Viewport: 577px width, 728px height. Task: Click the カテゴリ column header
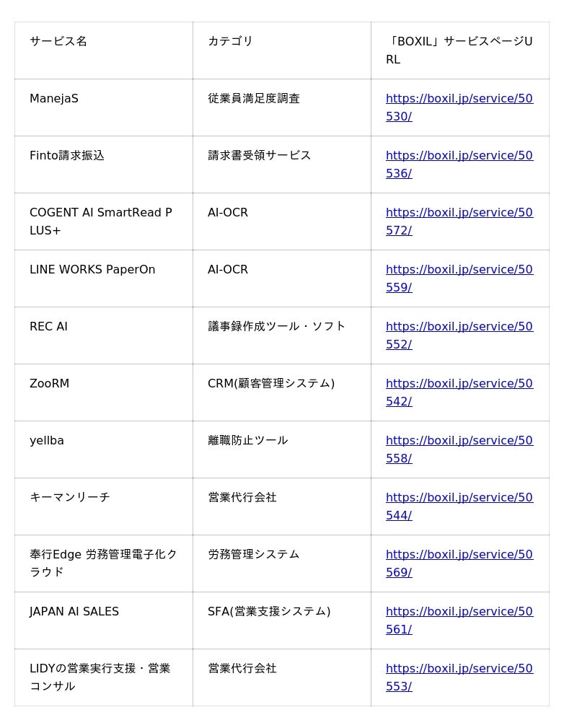coord(230,41)
